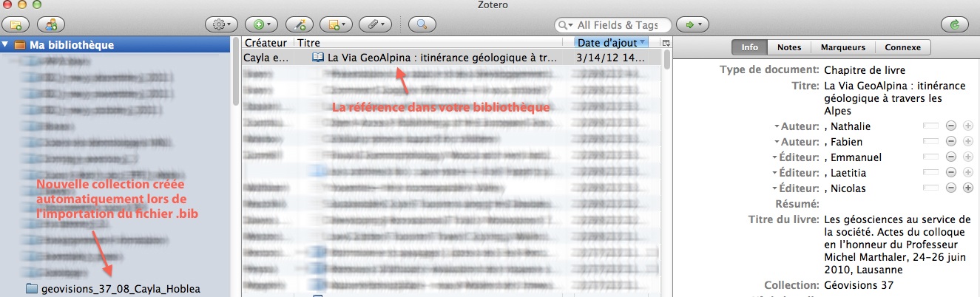Open creator type menu for Nathalie
The height and width of the screenshot is (297, 980).
tap(796, 126)
